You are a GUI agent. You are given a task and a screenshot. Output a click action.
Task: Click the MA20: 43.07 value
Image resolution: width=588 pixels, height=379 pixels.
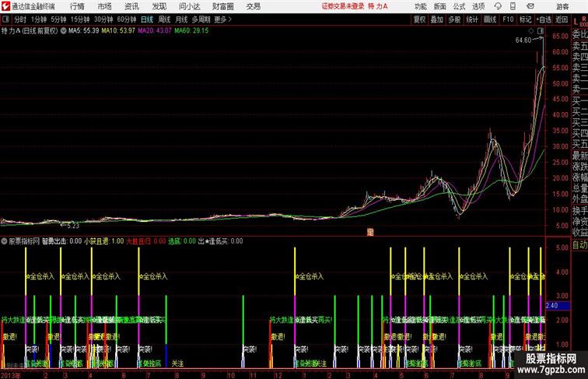pos(155,31)
